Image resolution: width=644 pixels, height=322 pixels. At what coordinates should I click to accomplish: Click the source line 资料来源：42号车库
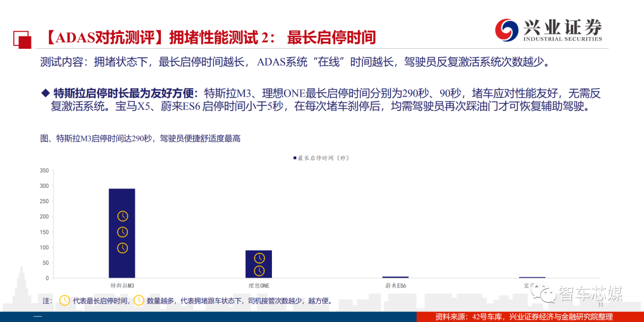coord(524,317)
